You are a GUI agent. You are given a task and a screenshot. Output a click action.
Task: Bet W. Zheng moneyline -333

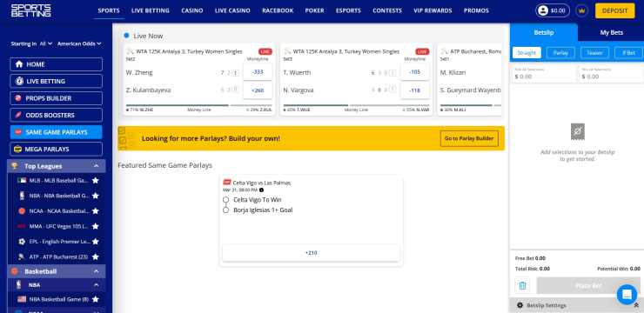click(258, 72)
